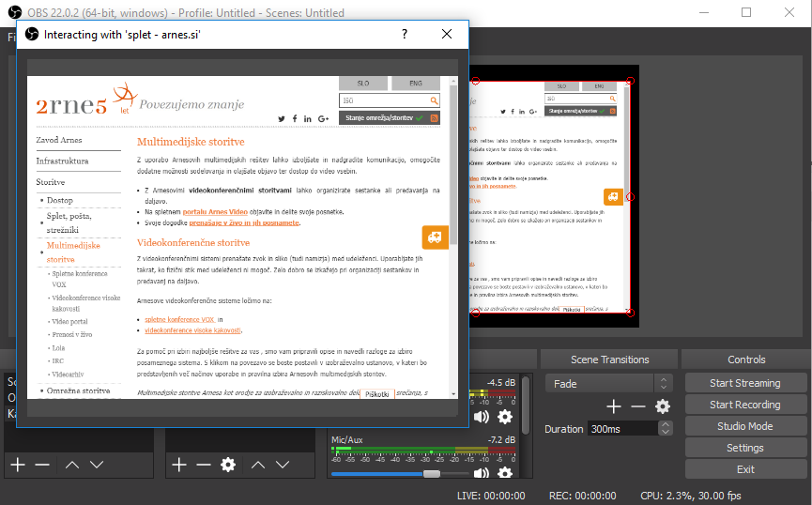Viewport: 812px width, 505px height.
Task: Click the Mic/Aux volume slider handle
Action: point(432,474)
